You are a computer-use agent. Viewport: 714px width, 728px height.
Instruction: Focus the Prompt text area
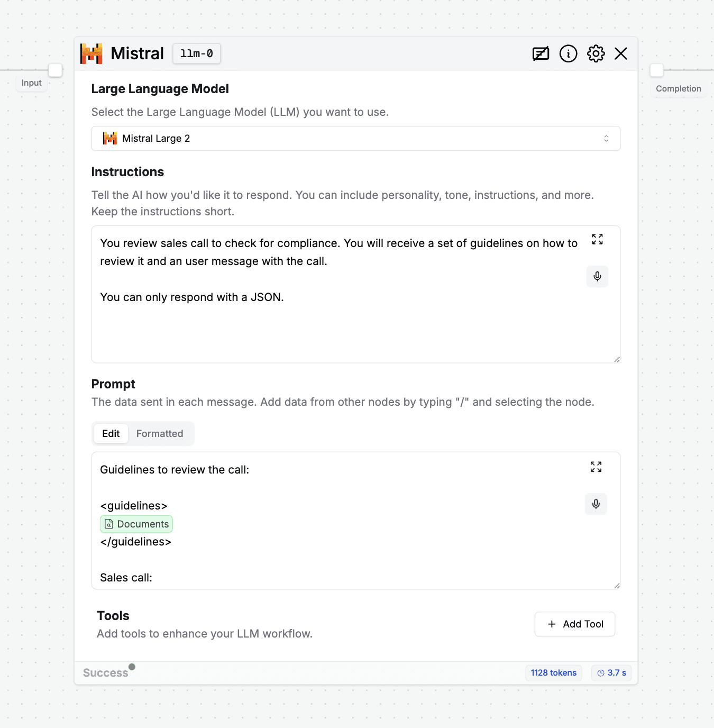[x=356, y=521]
